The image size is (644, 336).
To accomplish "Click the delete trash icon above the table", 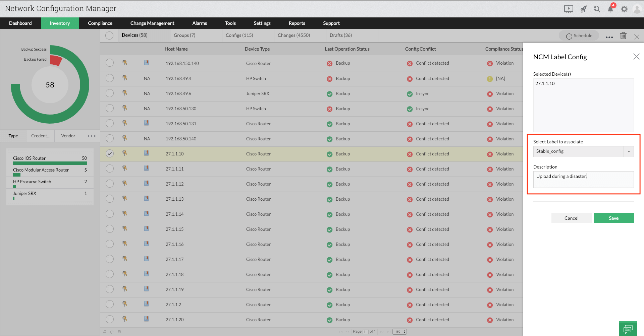I will coord(624,36).
